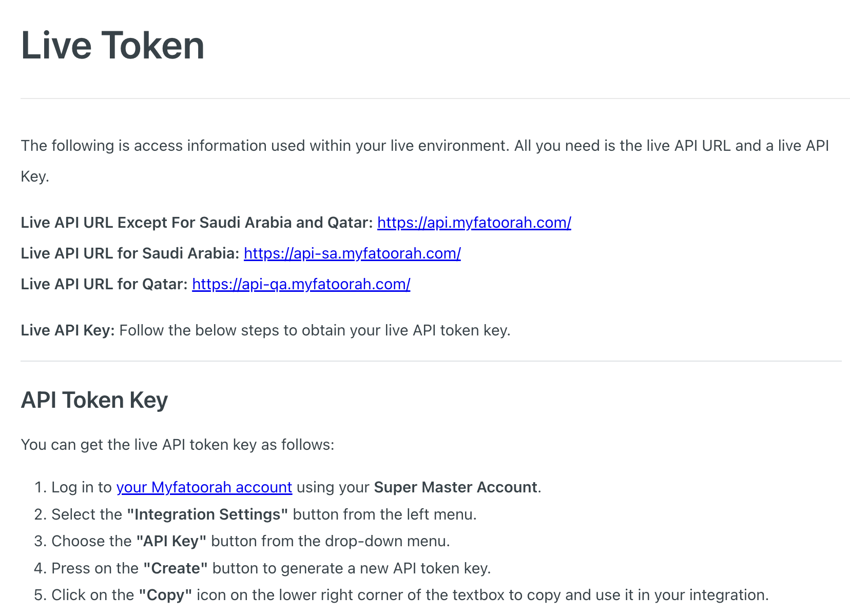The height and width of the screenshot is (616, 850).
Task: Click the divider line above API Token Key heading
Action: (431, 361)
